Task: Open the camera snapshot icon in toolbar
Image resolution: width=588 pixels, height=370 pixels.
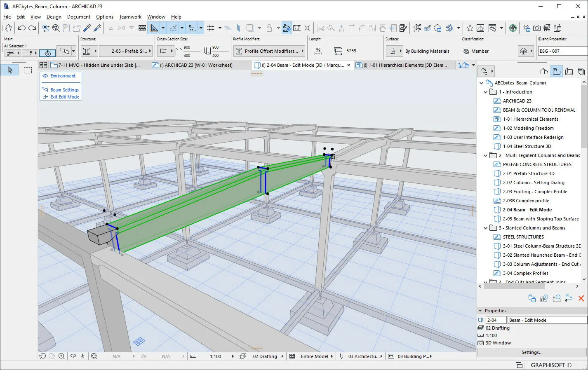Action: point(536,28)
